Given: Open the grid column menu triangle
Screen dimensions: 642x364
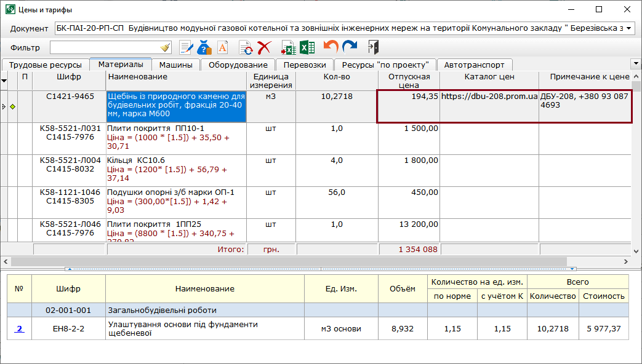Looking at the screenshot, I should (x=4, y=81).
